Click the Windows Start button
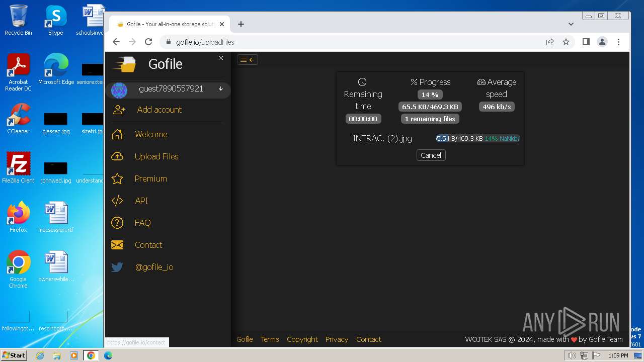Viewport: 644px width, 362px height. pyautogui.click(x=14, y=355)
